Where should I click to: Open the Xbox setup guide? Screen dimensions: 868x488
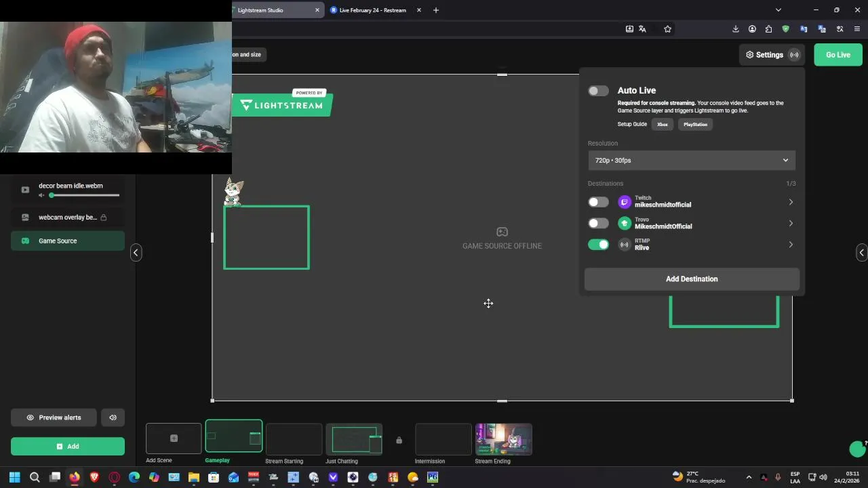click(x=663, y=125)
